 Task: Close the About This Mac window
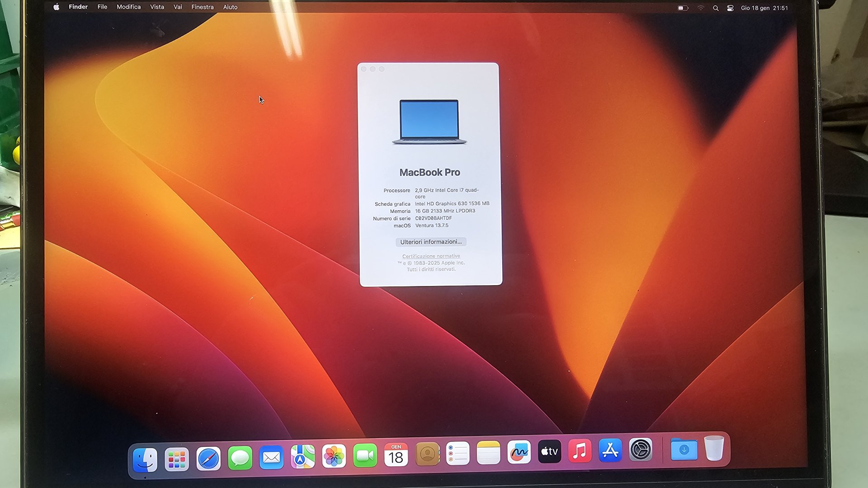coord(363,69)
